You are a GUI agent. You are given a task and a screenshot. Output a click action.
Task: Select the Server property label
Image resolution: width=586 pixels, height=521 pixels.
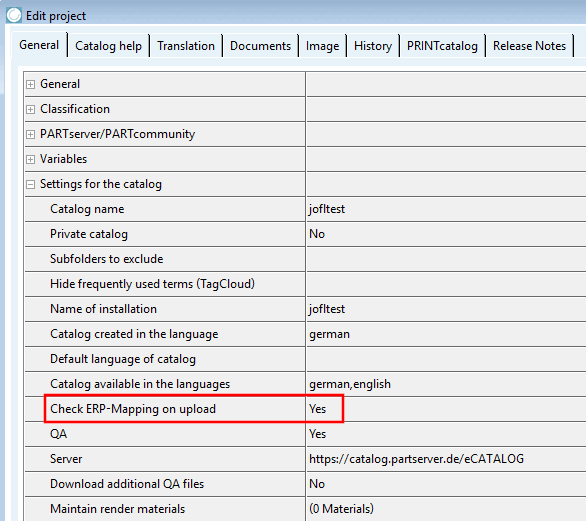pos(66,459)
